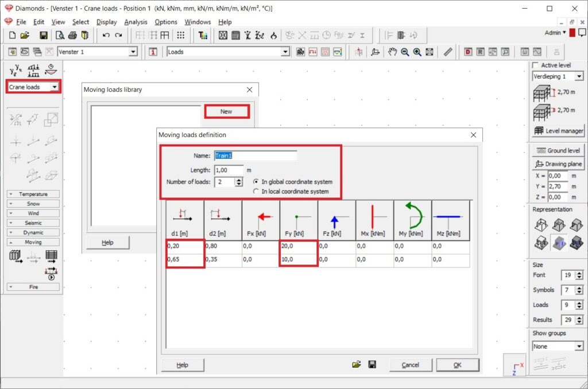This screenshot has height=389, width=588.
Task: Click OK in Moving loads definition
Action: (458, 365)
